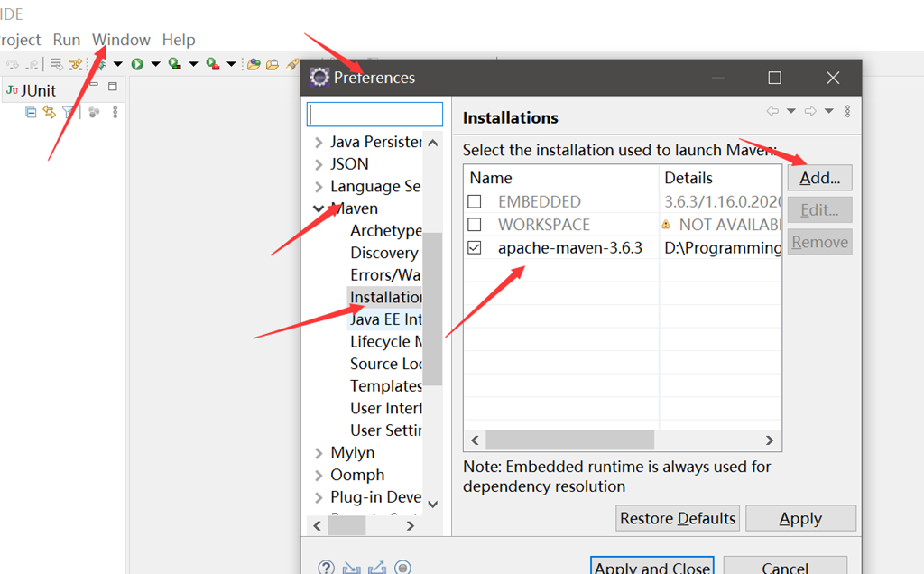Click the Import preferences icon
This screenshot has width=924, height=574.
351,568
